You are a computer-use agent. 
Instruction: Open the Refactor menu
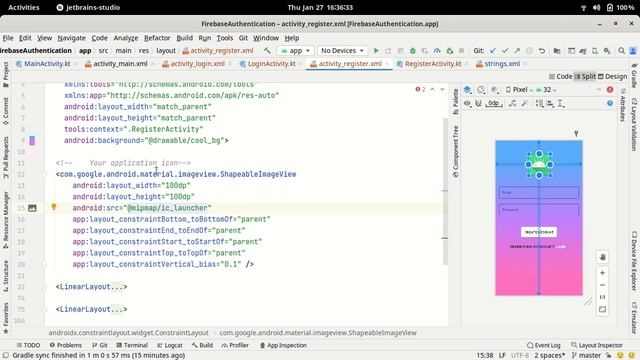tap(157, 38)
